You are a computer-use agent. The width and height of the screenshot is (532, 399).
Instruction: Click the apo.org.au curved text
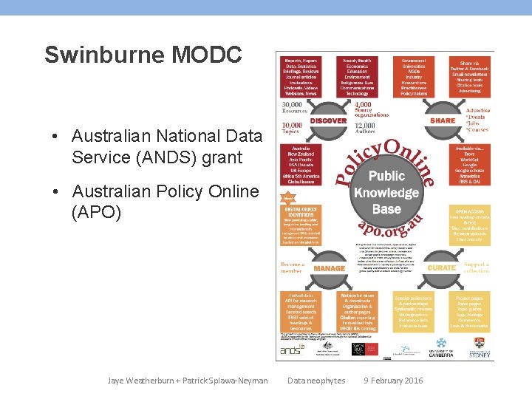[x=391, y=227]
